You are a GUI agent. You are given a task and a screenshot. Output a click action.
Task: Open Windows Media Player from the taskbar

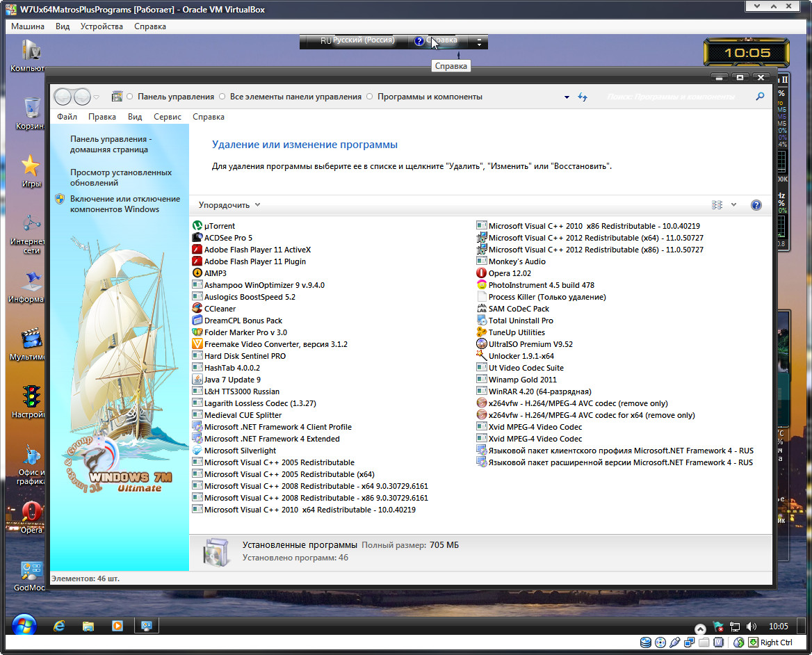point(117,626)
